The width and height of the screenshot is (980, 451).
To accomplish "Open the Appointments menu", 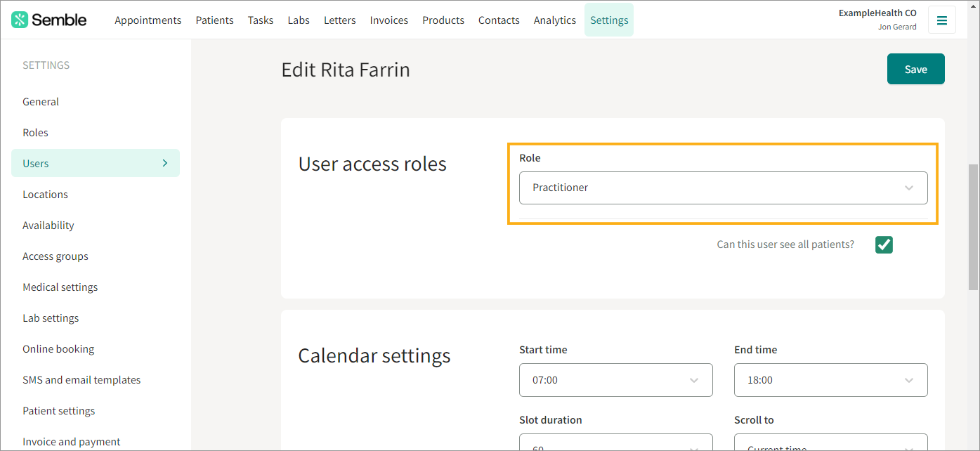I will (148, 20).
